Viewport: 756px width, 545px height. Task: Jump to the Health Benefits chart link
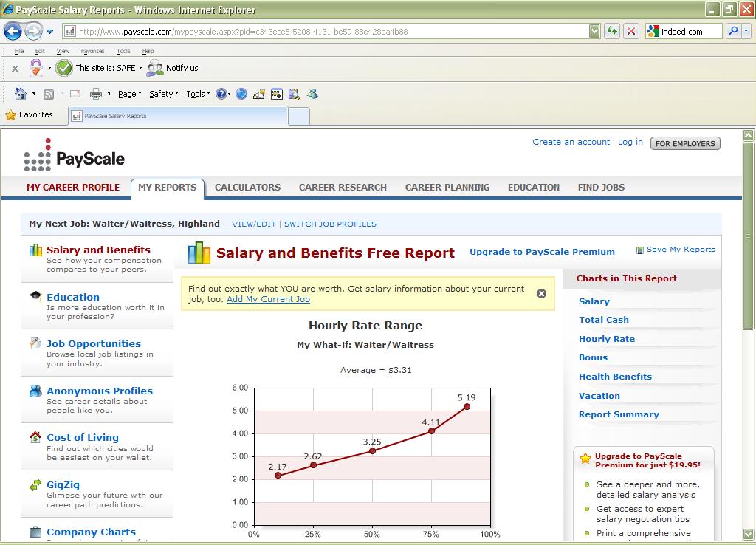615,377
